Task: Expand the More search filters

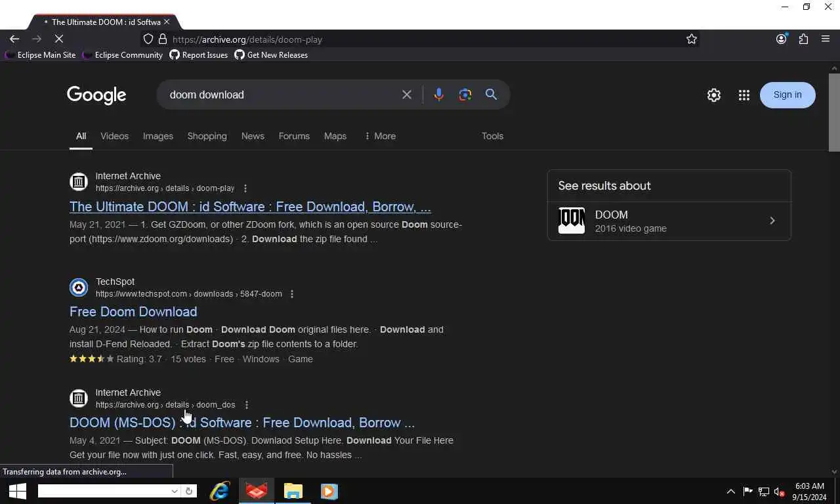Action: [x=380, y=136]
